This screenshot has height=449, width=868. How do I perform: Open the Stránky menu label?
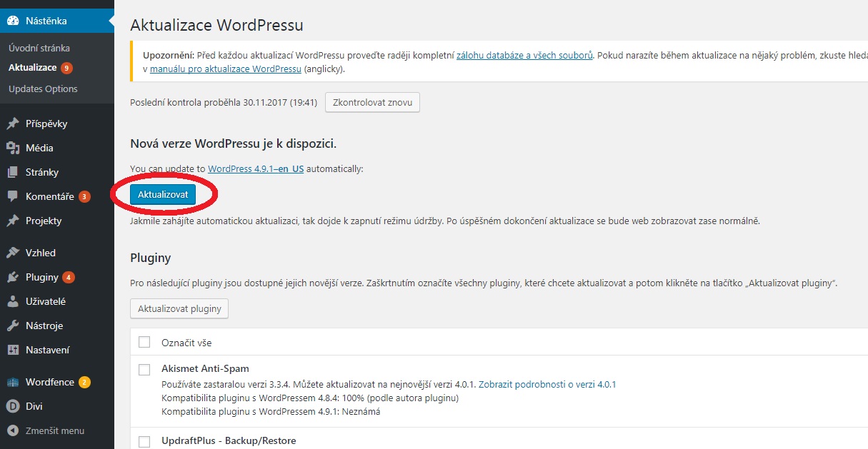point(42,172)
